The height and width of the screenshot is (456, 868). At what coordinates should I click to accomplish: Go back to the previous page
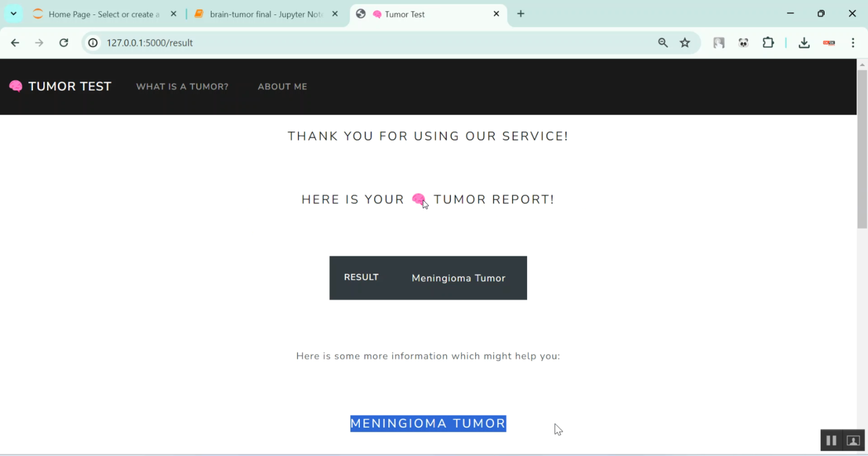coord(15,43)
